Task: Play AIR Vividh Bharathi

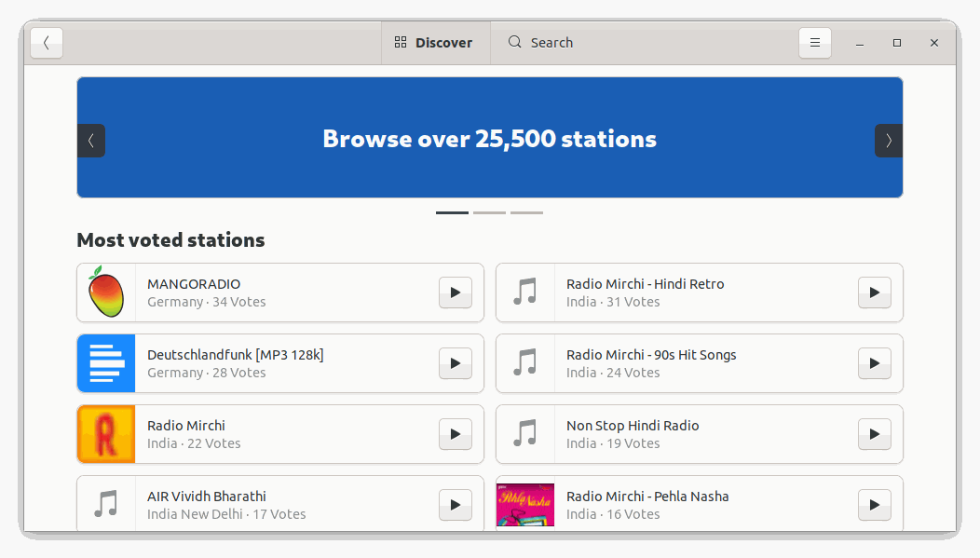Action: point(455,505)
